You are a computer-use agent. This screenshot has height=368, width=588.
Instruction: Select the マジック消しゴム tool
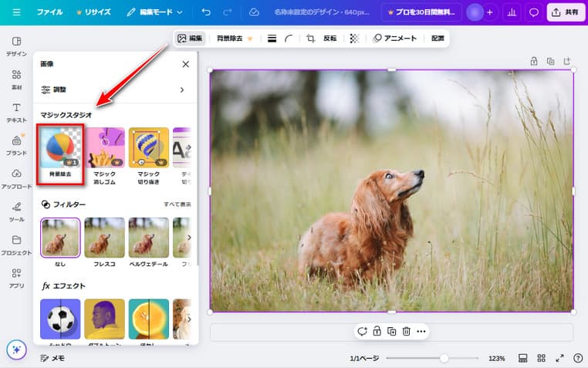[105, 157]
